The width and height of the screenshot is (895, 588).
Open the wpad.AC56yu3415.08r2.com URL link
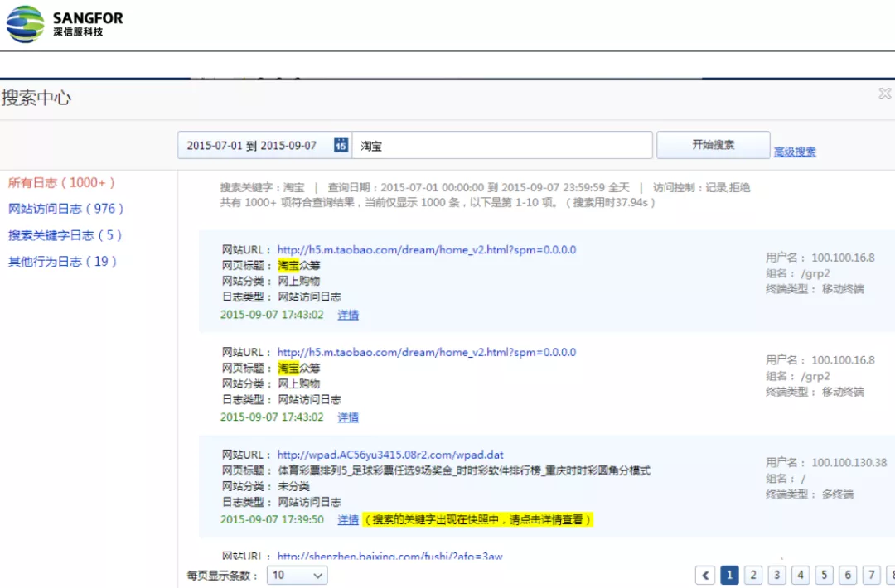pos(390,455)
